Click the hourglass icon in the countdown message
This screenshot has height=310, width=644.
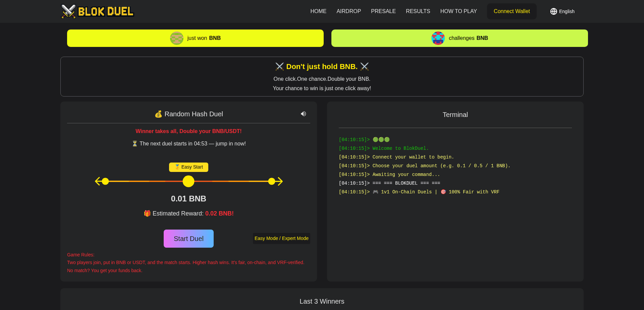coord(134,143)
